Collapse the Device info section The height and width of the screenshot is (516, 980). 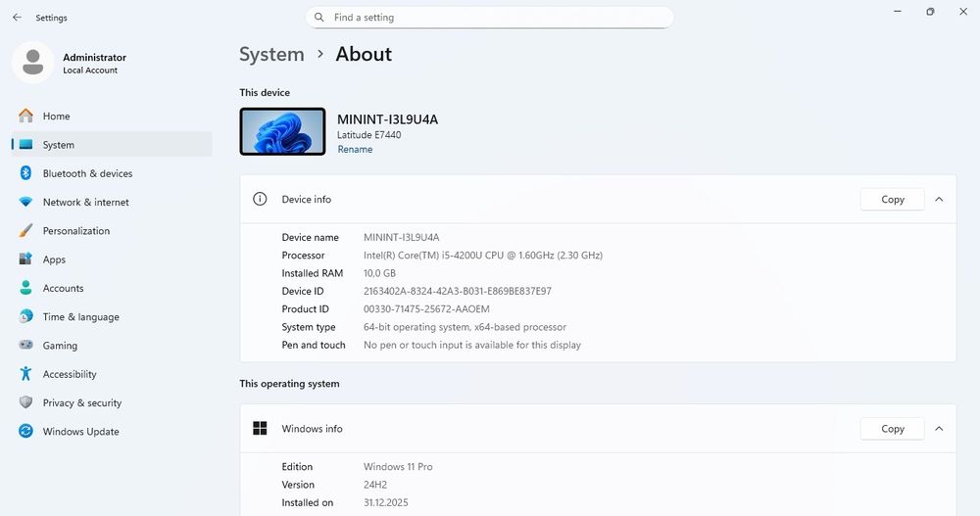939,200
